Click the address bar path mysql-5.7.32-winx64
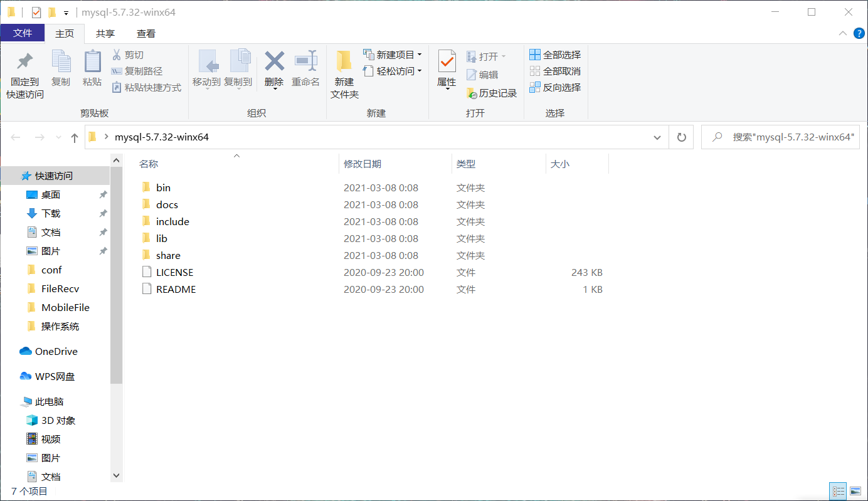Viewport: 868px width, 501px height. coord(162,137)
